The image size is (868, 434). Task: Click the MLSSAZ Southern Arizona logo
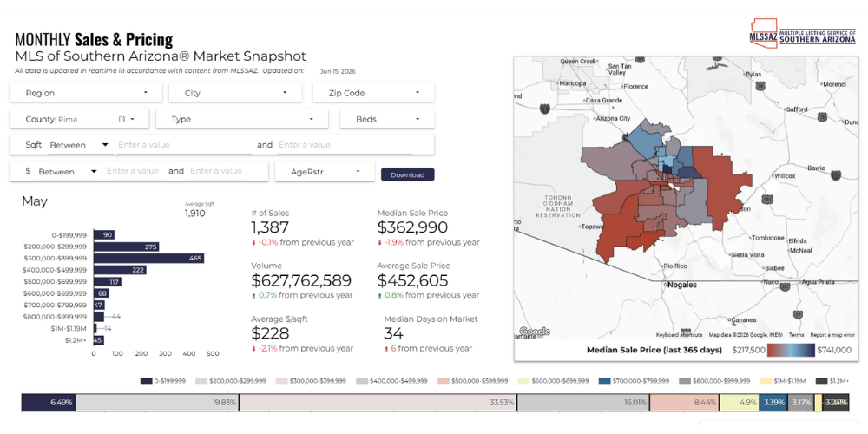[802, 35]
